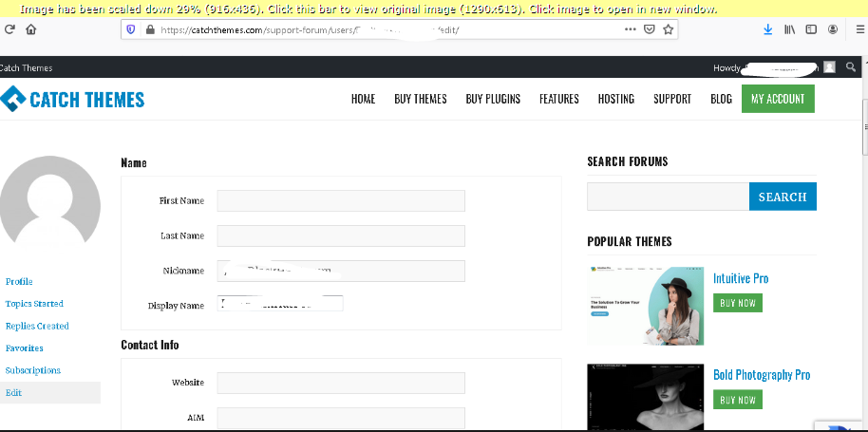Click the page vertical scrollbar thumb
The width and height of the screenshot is (868, 432).
coord(865,128)
